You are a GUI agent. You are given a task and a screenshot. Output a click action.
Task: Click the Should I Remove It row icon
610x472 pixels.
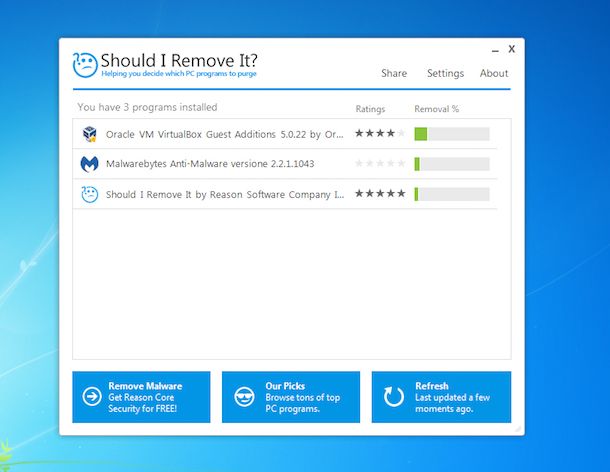89,194
